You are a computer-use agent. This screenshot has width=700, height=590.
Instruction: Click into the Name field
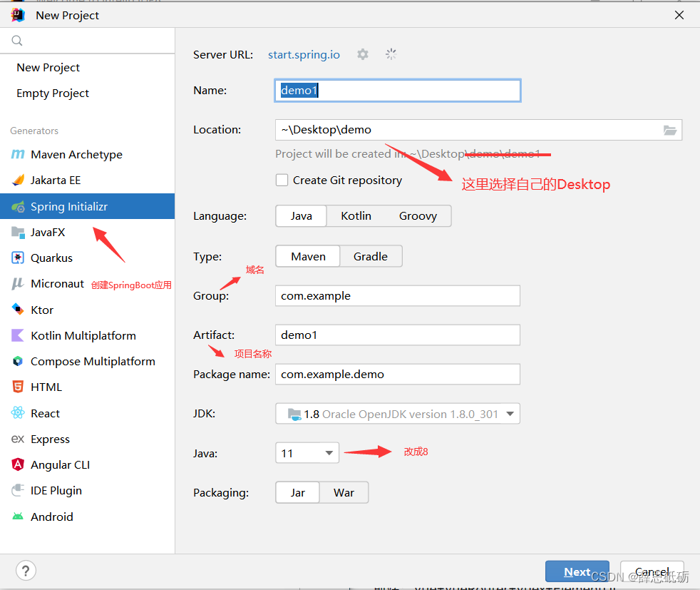coord(398,91)
